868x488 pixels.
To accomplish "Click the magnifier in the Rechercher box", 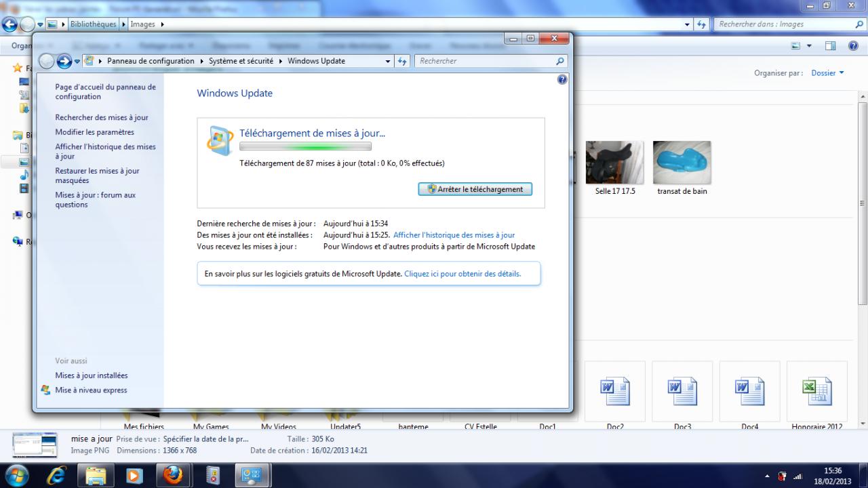I will [559, 61].
